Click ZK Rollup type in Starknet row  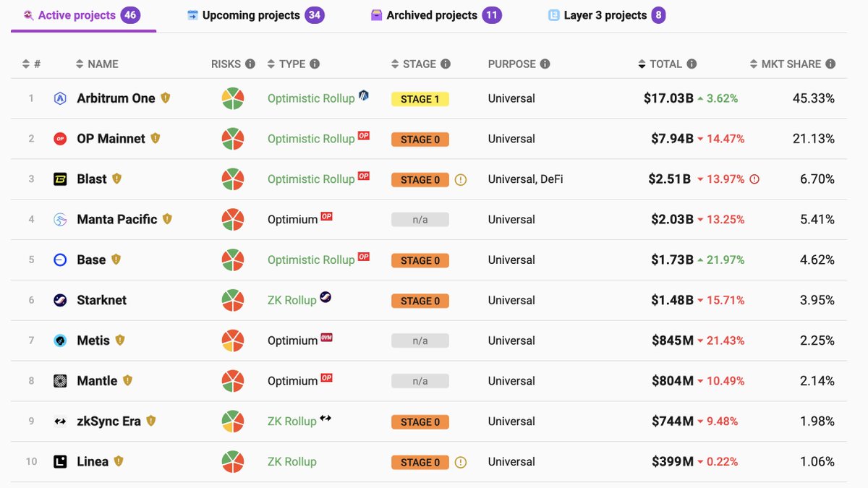292,300
